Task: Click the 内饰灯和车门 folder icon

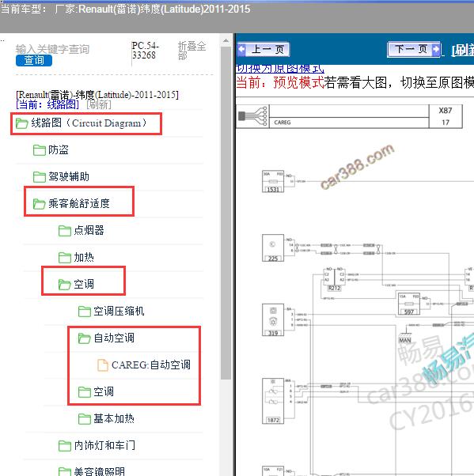Action: 65,446
